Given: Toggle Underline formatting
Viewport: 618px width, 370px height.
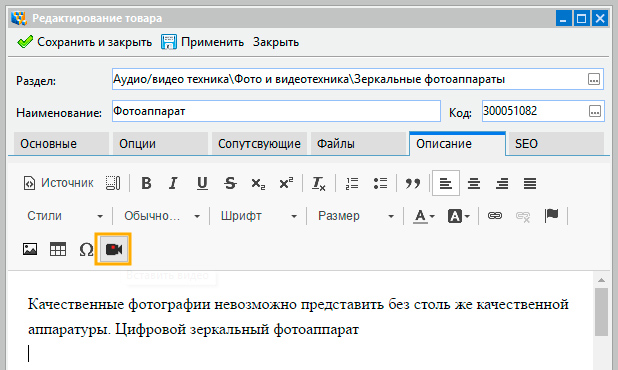Looking at the screenshot, I should coord(202,183).
